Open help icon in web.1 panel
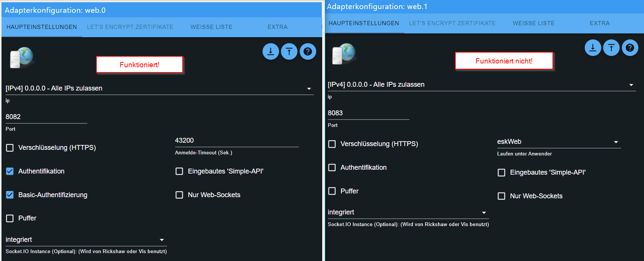Screen dimensions: 644x261 click(x=630, y=48)
